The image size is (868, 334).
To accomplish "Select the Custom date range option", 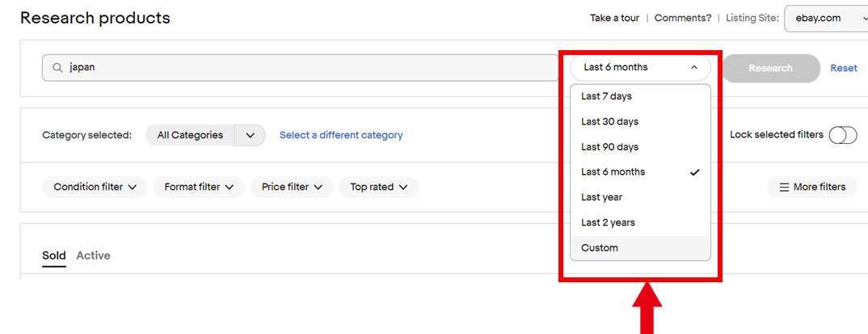I will pyautogui.click(x=600, y=247).
